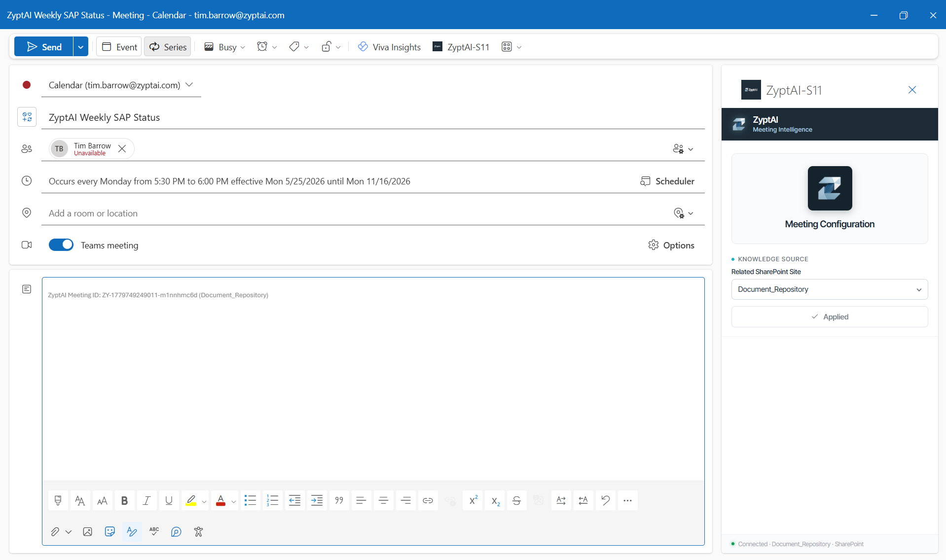
Task: Toggle the Teams meeting switch
Action: click(61, 245)
